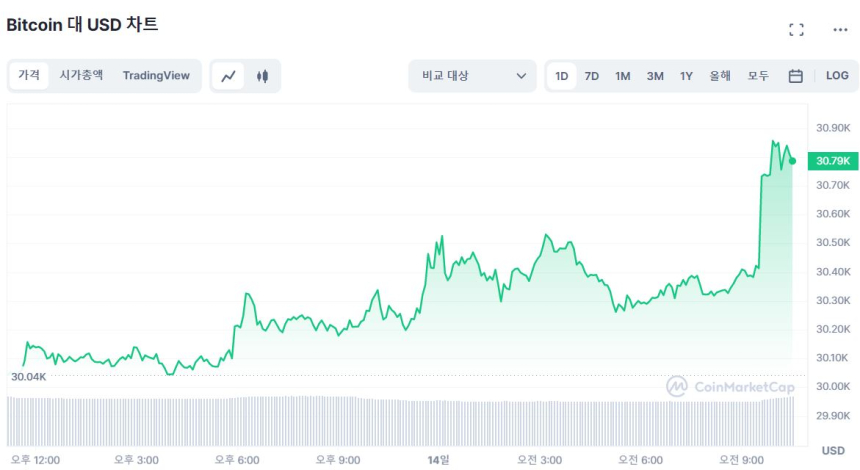
Task: Expand the 비교 대상 dropdown
Action: coord(472,76)
